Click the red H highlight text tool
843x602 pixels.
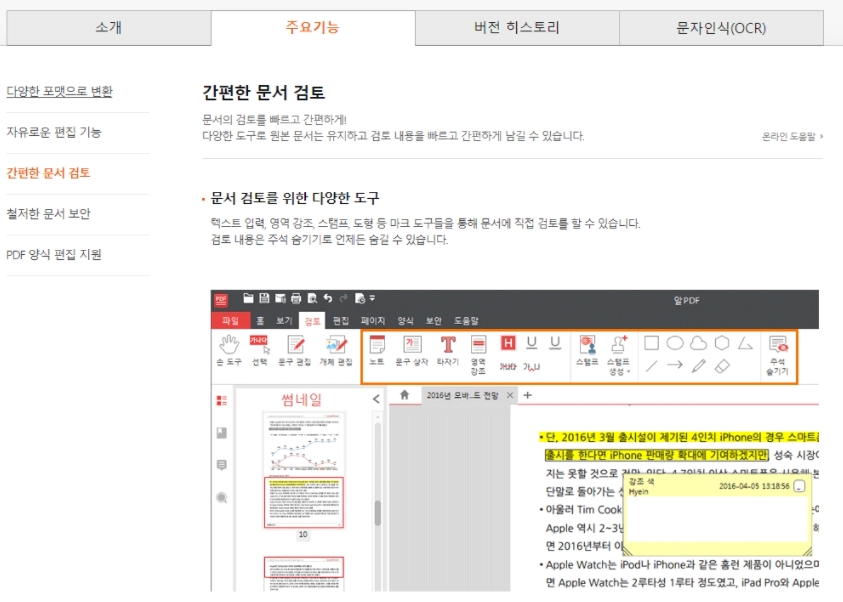coord(508,343)
